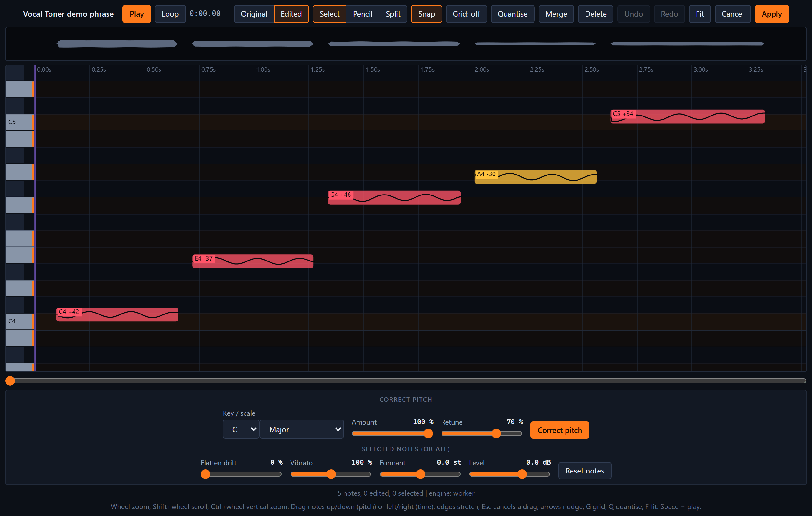Toggle the Snap option
The width and height of the screenshot is (812, 516).
click(426, 14)
